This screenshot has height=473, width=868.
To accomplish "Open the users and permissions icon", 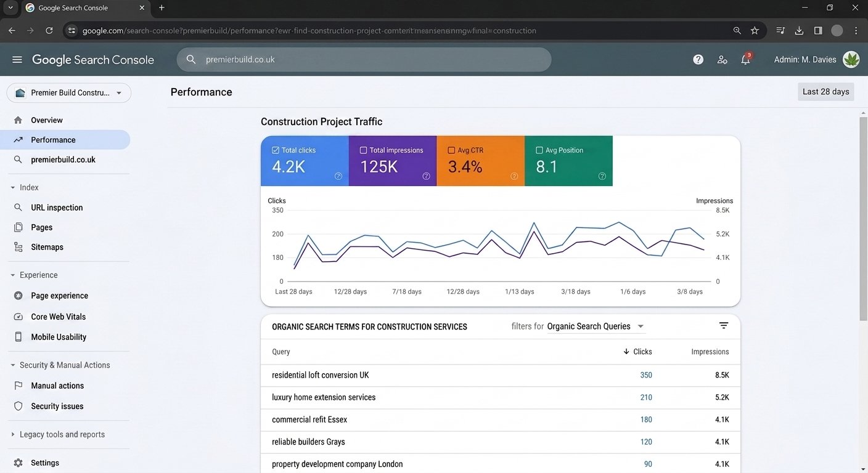I will point(722,60).
